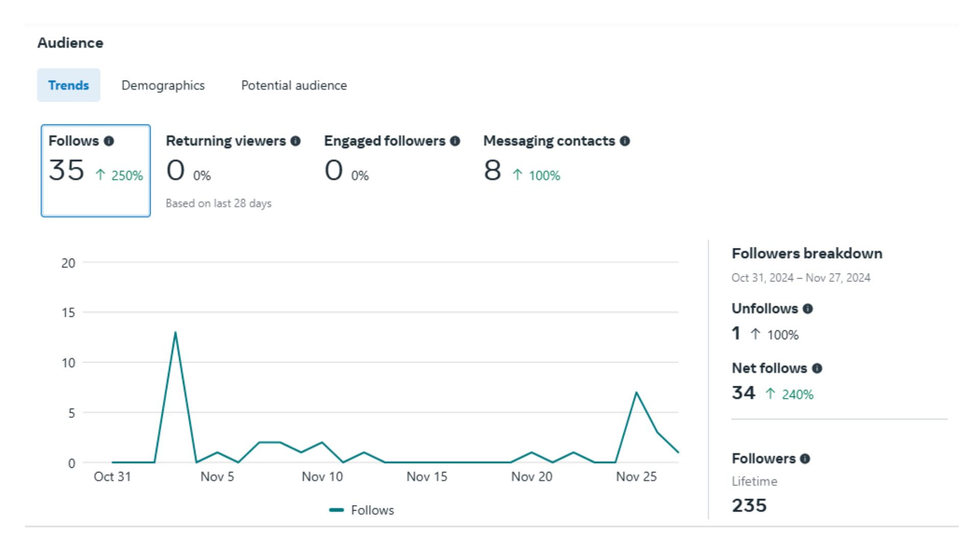The width and height of the screenshot is (980, 551).
Task: Toggle the Follows legend entry under chart
Action: click(362, 510)
